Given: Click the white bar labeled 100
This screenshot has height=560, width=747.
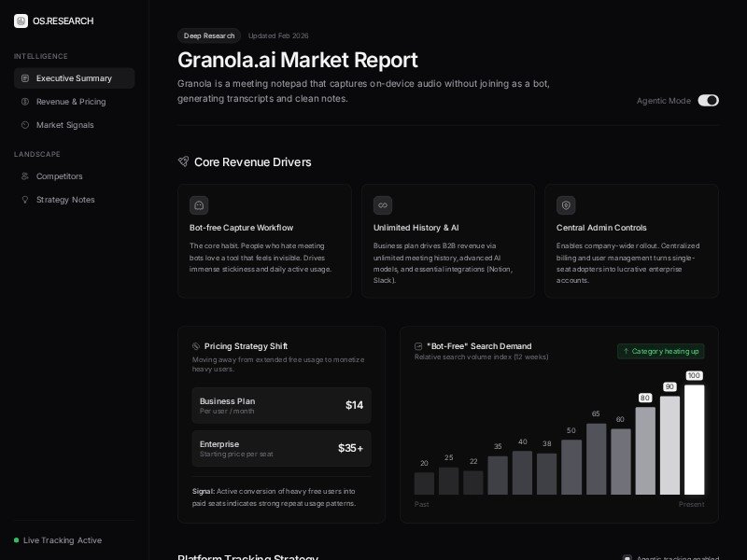Looking at the screenshot, I should (694, 439).
